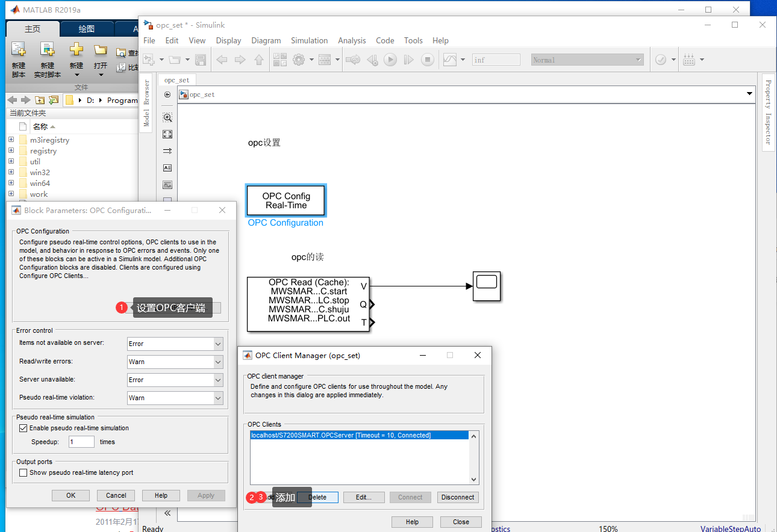This screenshot has width=777, height=532.
Task: Disconnect the selected OPC client
Action: tap(457, 497)
